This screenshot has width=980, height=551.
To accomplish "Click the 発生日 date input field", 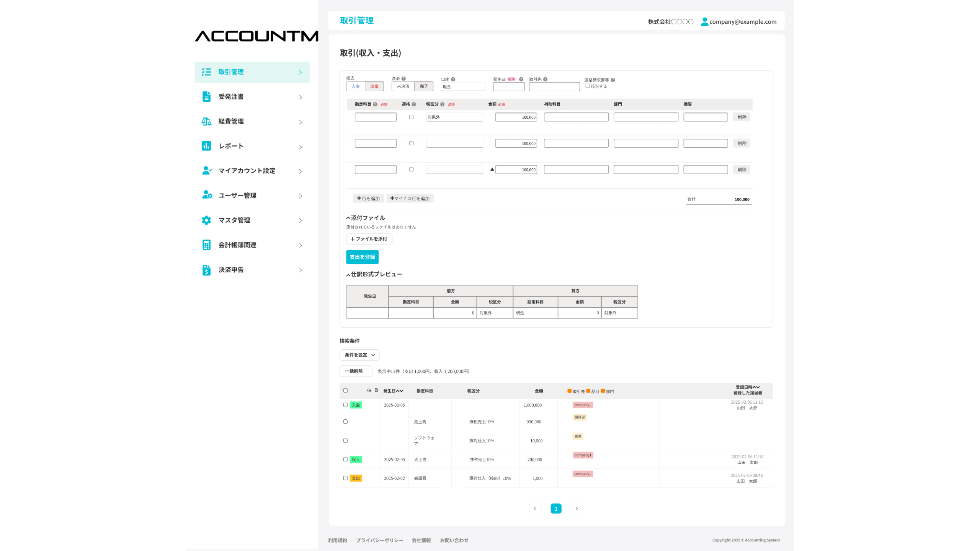I will coord(508,87).
